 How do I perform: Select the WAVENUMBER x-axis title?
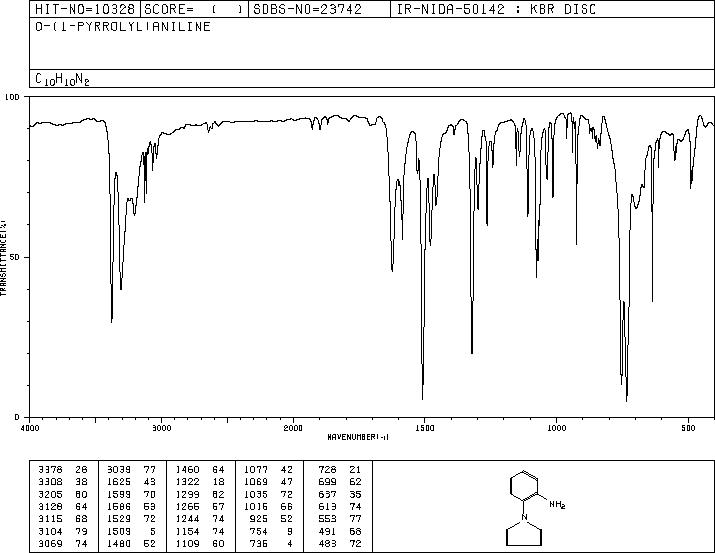click(x=358, y=437)
